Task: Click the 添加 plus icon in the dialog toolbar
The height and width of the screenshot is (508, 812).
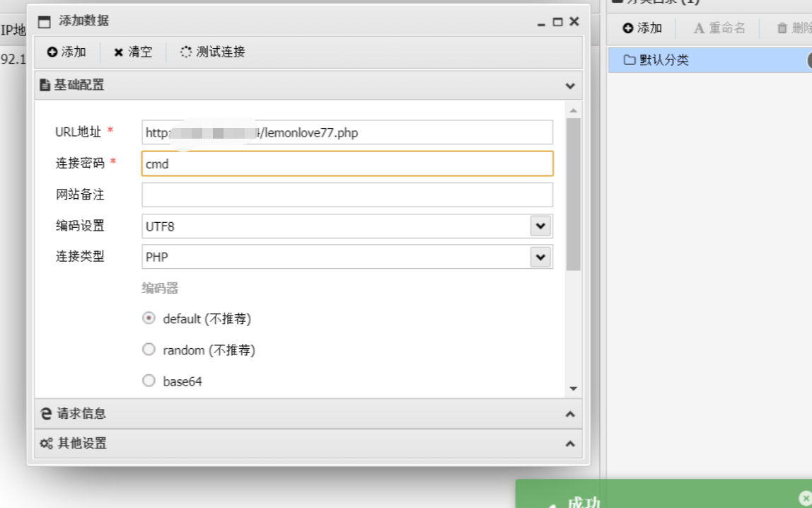Action: click(x=52, y=51)
